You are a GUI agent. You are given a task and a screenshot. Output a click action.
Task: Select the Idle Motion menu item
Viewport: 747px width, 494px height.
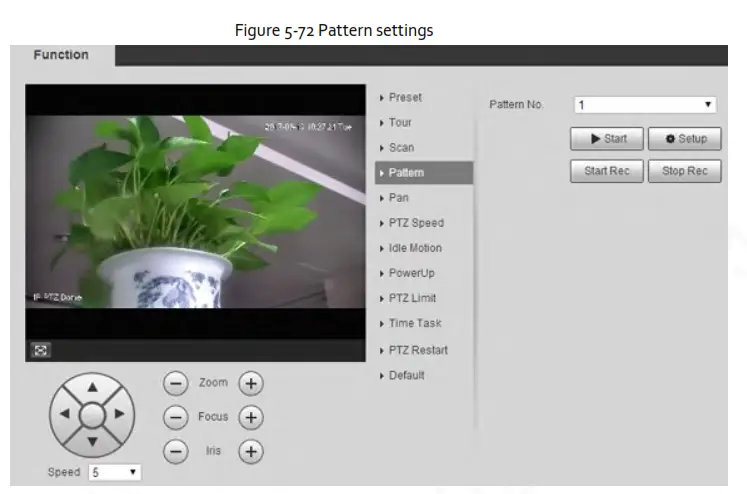click(x=415, y=248)
